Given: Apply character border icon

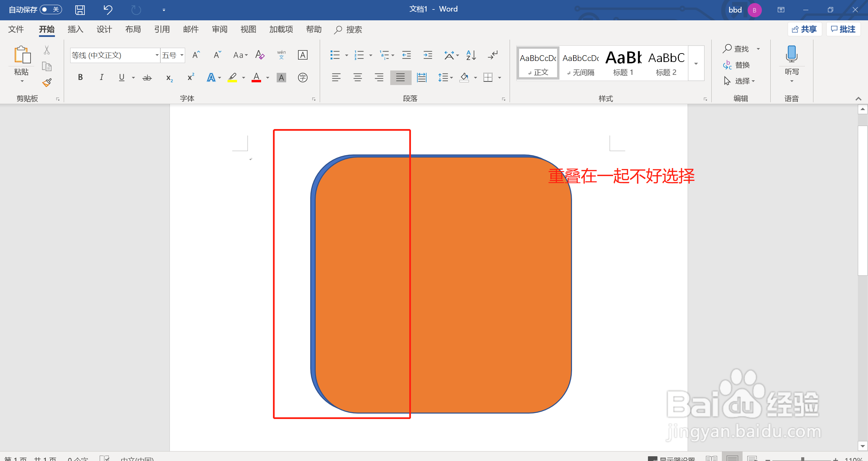Looking at the screenshot, I should (x=302, y=55).
